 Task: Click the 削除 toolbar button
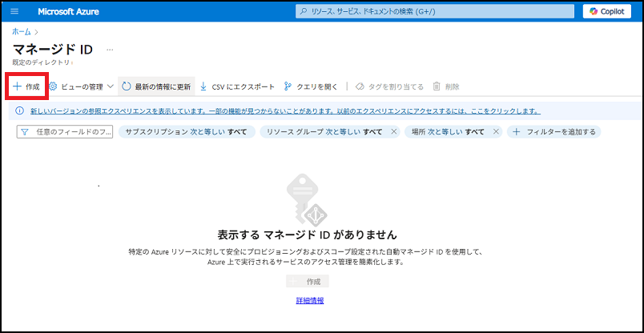(x=446, y=86)
